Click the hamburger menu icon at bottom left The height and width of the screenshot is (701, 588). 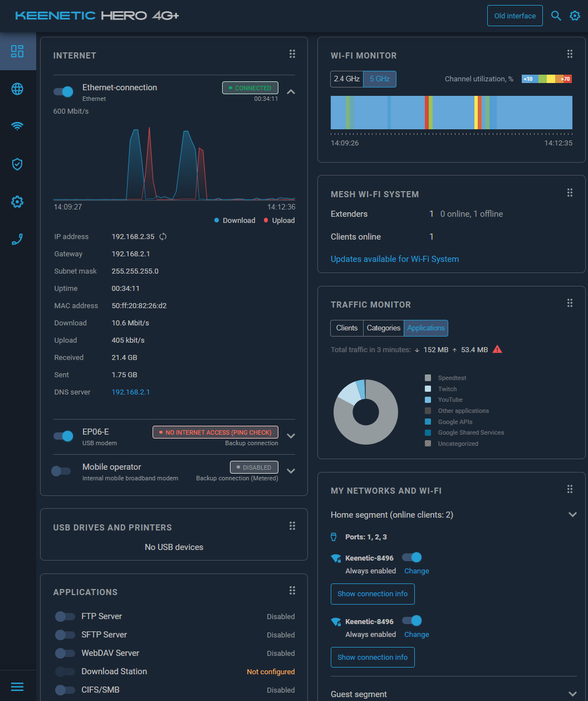[17, 687]
